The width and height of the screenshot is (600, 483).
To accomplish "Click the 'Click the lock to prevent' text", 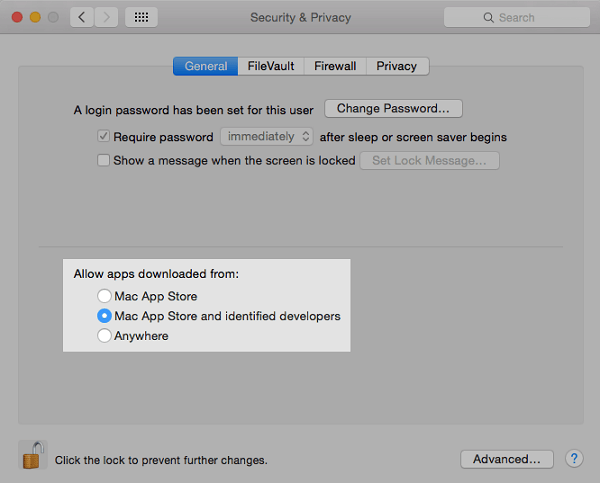I will point(161,460).
